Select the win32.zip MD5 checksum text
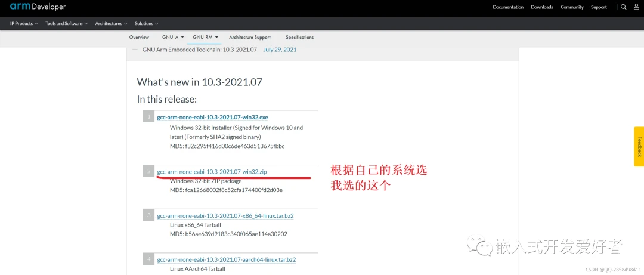 tap(226, 190)
